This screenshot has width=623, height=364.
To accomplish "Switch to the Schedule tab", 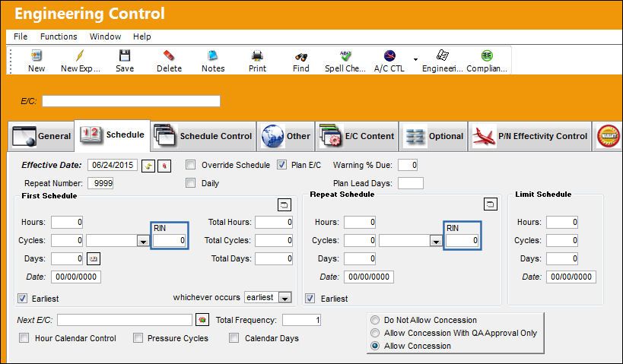I will (112, 135).
